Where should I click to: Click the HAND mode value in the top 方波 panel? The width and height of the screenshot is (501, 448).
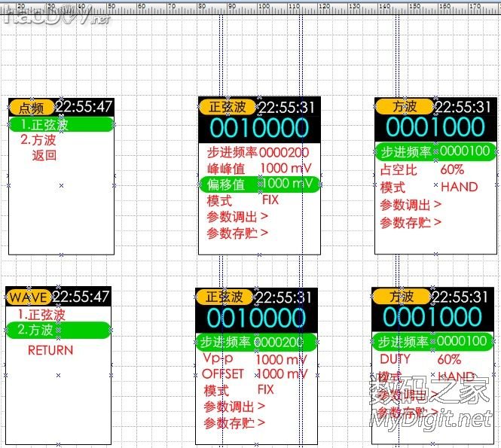click(x=459, y=187)
